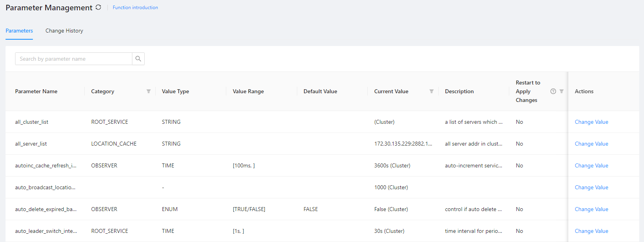This screenshot has width=644, height=242.
Task: Click the Restart to Apply Changes help icon
Action: (x=553, y=91)
